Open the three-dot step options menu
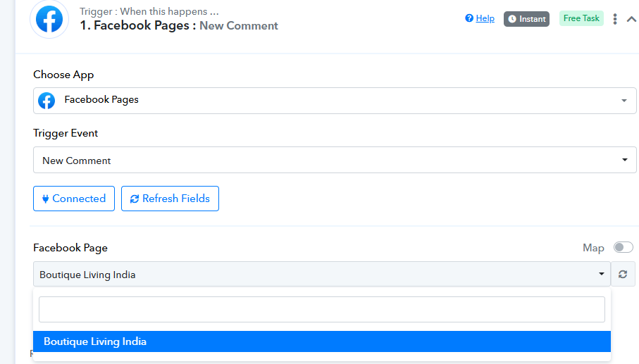 point(615,19)
